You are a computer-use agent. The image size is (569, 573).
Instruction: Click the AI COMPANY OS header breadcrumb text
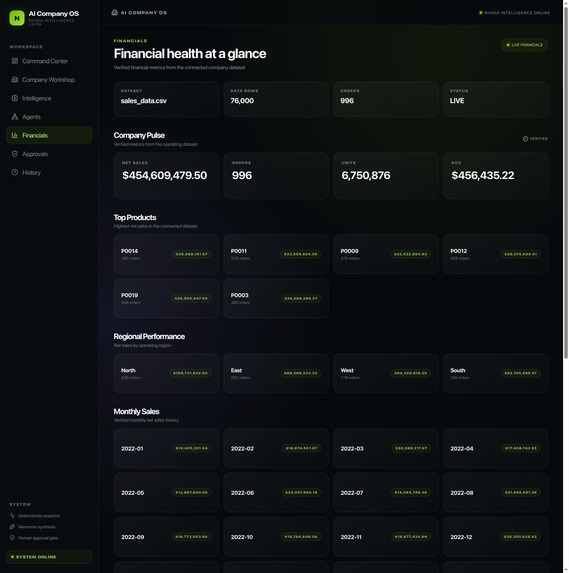[x=144, y=13]
